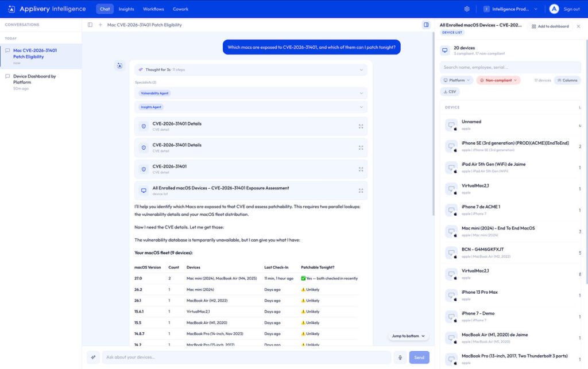Viewport: 588px width, 369px height.
Task: Open the Intelligence Prod workspace dropdown
Action: point(510,9)
